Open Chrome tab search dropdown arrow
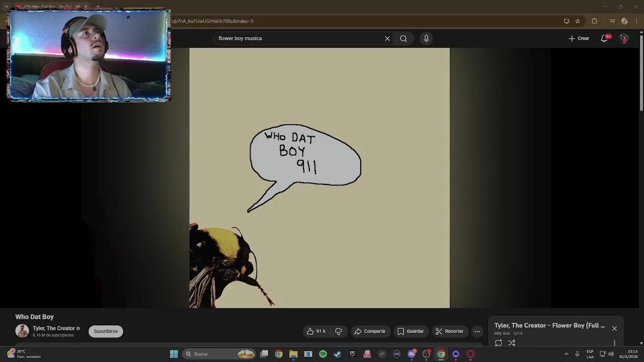Screen dimensions: 644x362 click(7, 7)
